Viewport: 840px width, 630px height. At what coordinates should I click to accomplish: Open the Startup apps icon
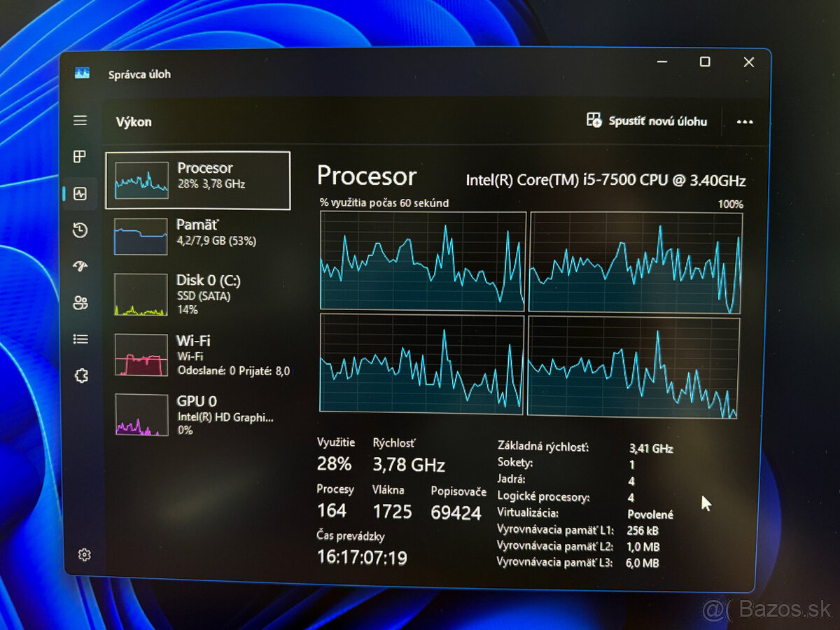coord(80,267)
